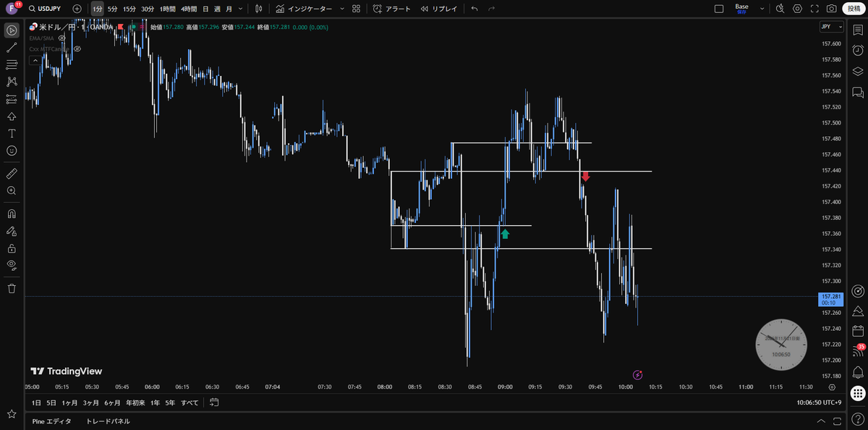This screenshot has width=868, height=430.
Task: Click the redo arrow
Action: click(x=492, y=9)
